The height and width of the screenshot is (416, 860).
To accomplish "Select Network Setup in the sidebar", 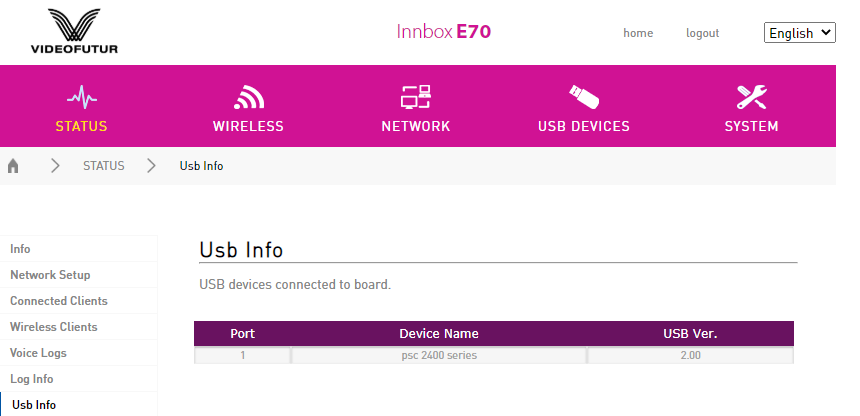I will coord(50,275).
